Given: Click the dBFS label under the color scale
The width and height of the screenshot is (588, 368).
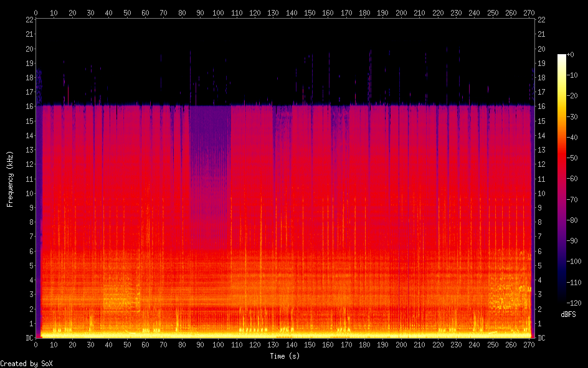Looking at the screenshot, I should coord(568,315).
